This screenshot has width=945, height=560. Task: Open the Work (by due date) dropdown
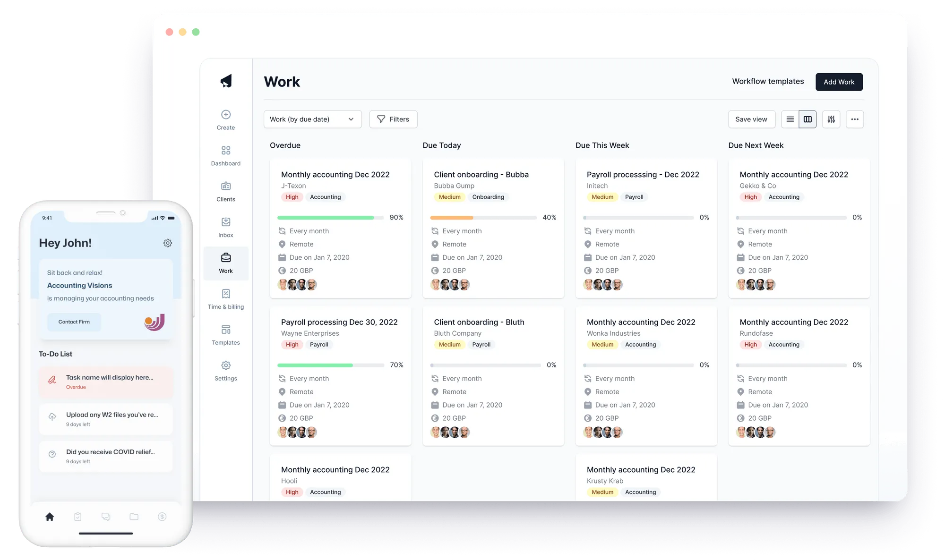coord(312,119)
